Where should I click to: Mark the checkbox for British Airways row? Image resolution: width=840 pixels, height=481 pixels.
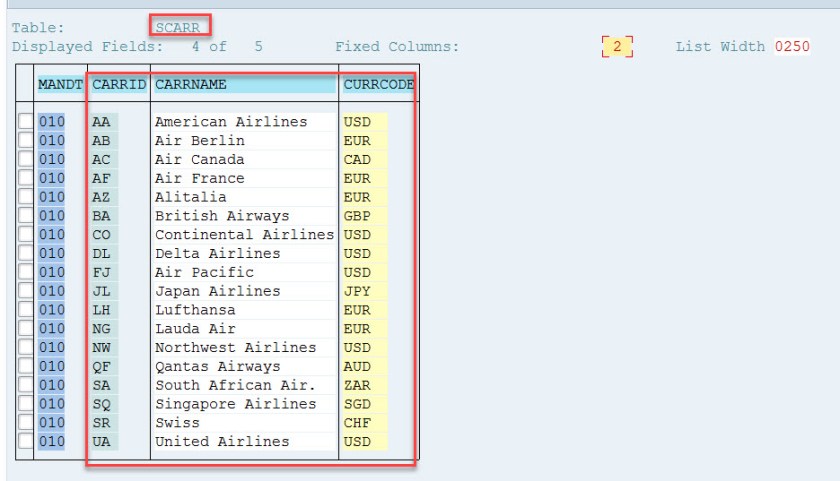tap(26, 216)
